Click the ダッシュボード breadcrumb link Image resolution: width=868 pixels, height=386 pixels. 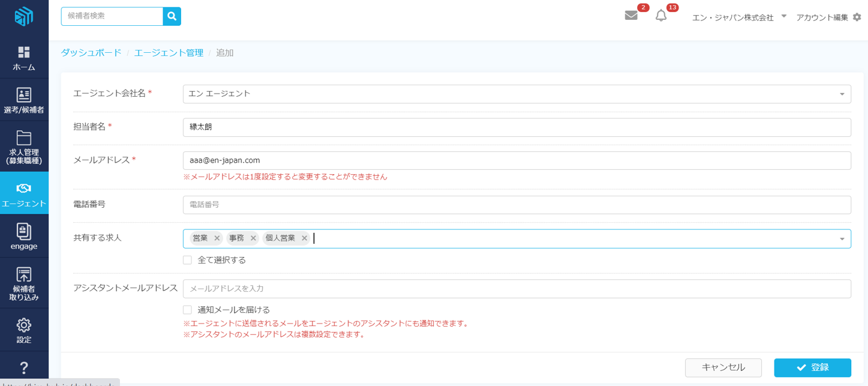[x=91, y=53]
